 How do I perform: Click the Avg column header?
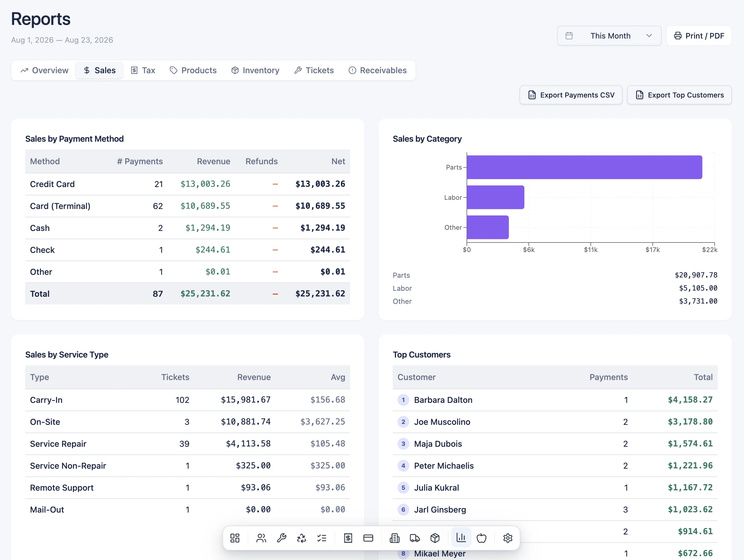338,377
